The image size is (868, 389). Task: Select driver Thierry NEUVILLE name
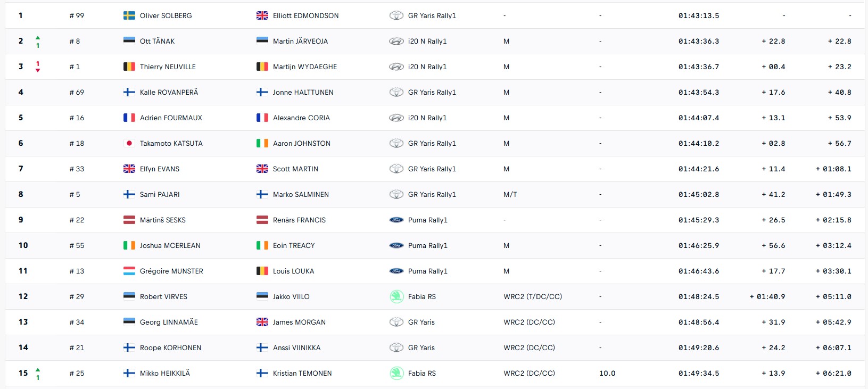168,67
